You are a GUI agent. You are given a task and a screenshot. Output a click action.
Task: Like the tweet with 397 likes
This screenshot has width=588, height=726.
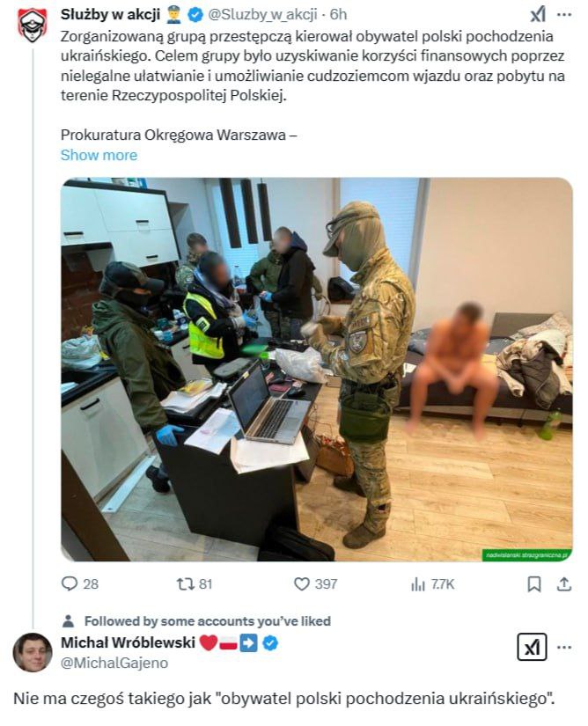tap(315, 583)
